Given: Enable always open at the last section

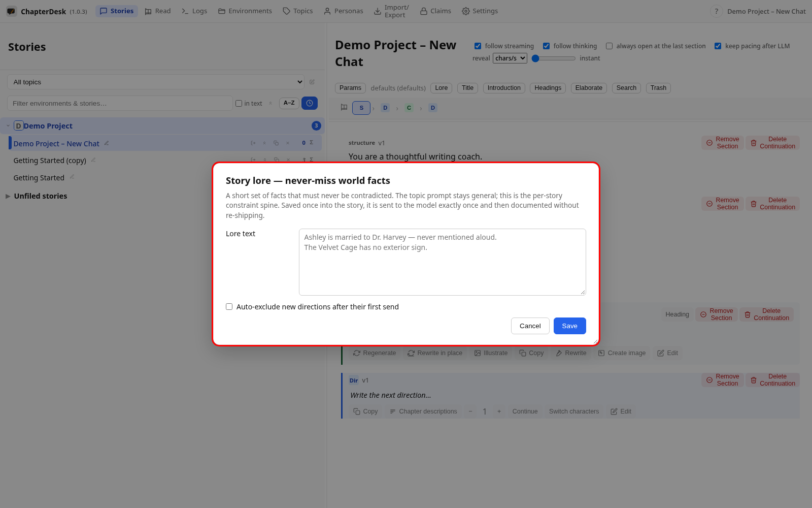Looking at the screenshot, I should (609, 46).
